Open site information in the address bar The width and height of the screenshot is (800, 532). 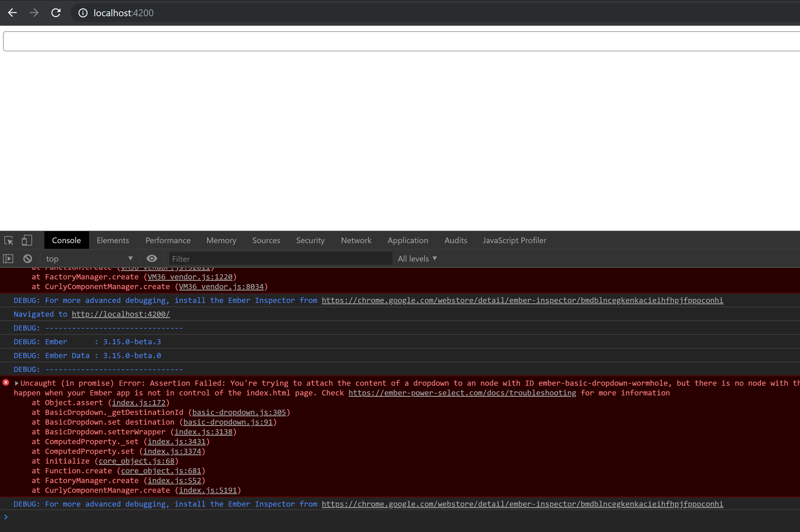(83, 12)
